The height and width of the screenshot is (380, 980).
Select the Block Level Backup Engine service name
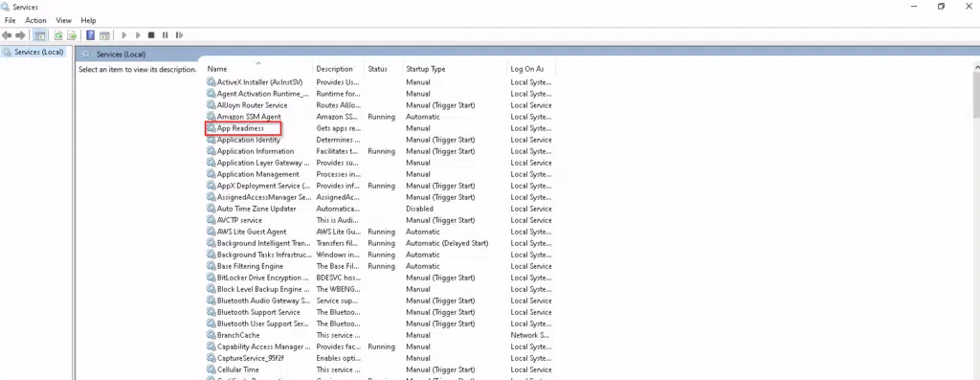click(x=263, y=289)
